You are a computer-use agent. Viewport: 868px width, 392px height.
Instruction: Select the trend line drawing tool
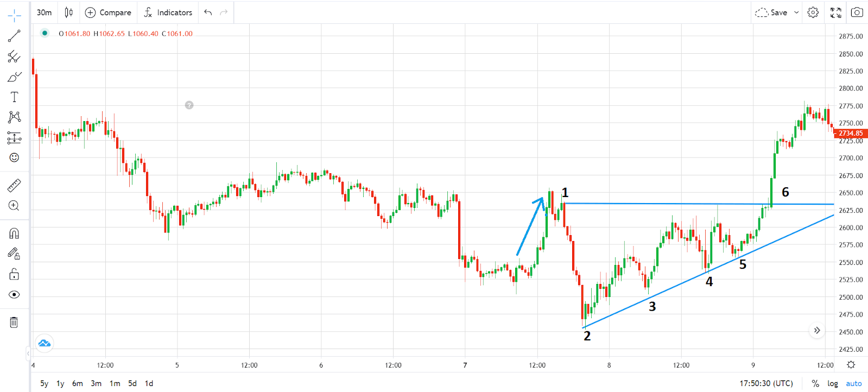pos(14,36)
